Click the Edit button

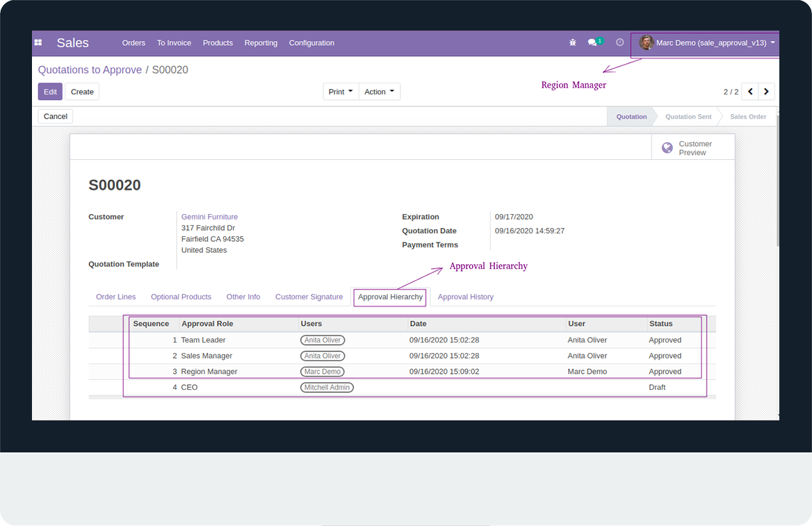pyautogui.click(x=50, y=92)
